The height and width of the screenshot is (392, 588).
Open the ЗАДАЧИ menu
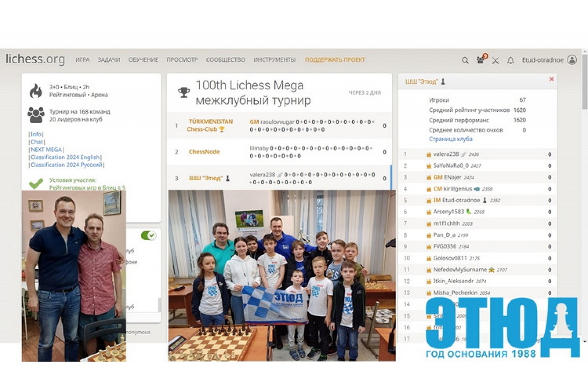click(109, 60)
